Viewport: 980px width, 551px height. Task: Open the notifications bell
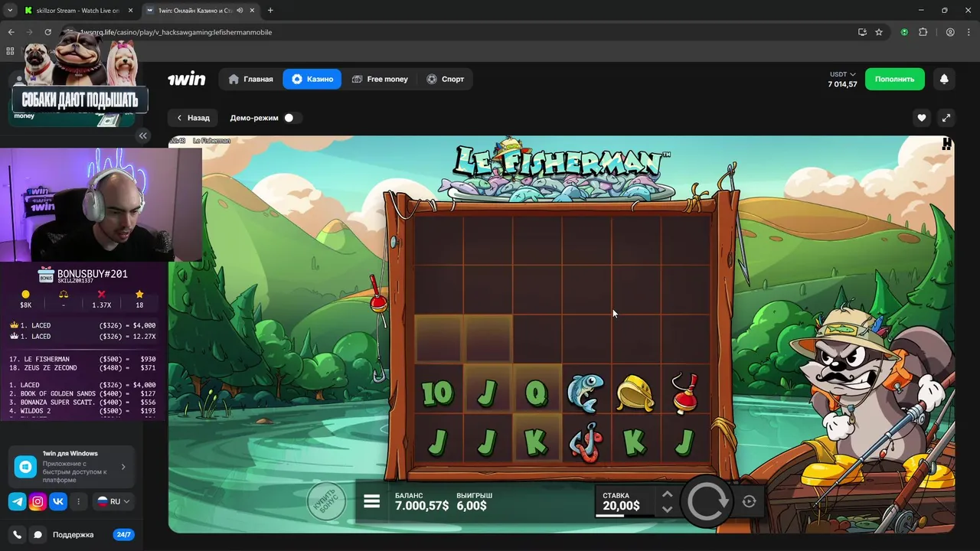tap(944, 79)
